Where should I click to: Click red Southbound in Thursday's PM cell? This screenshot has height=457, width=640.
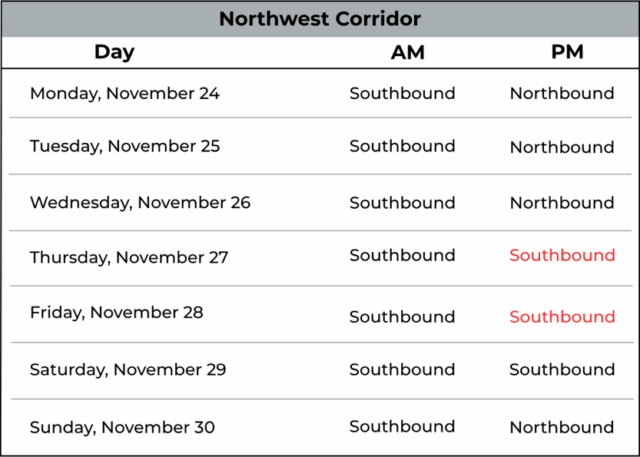tap(562, 256)
